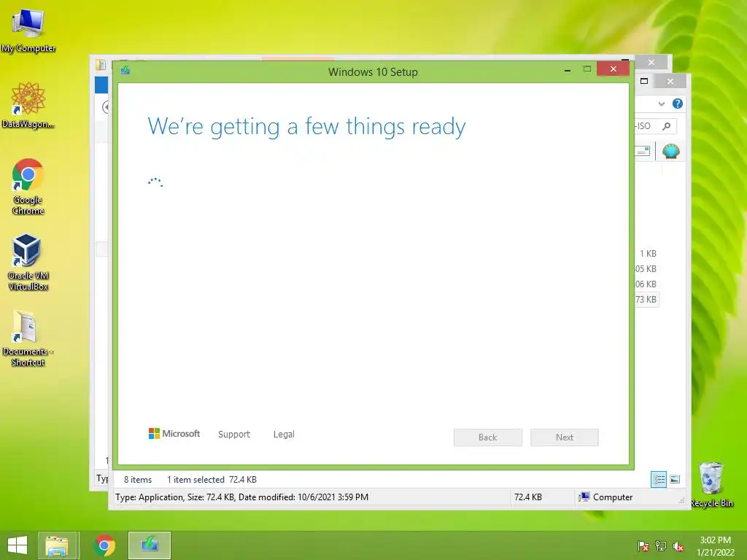Screen dimensions: 747x560
Task: Open the Recycle Bin on the desktop
Action: click(711, 484)
